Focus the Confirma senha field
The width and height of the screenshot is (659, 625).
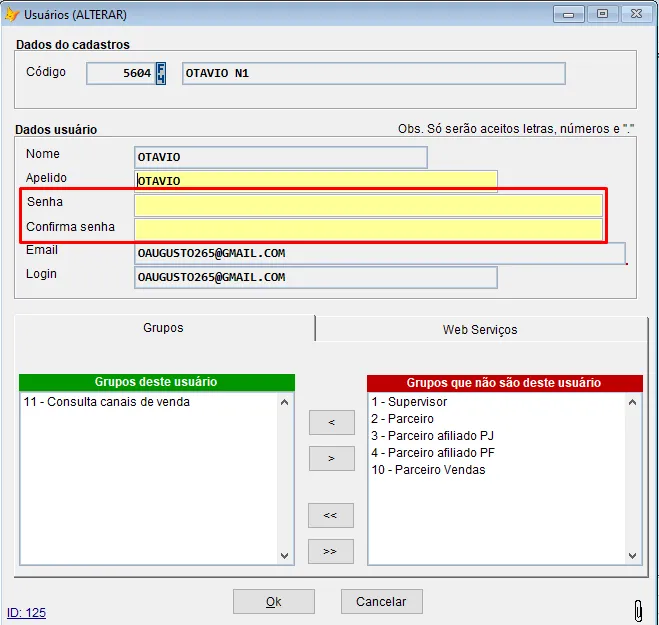point(368,229)
